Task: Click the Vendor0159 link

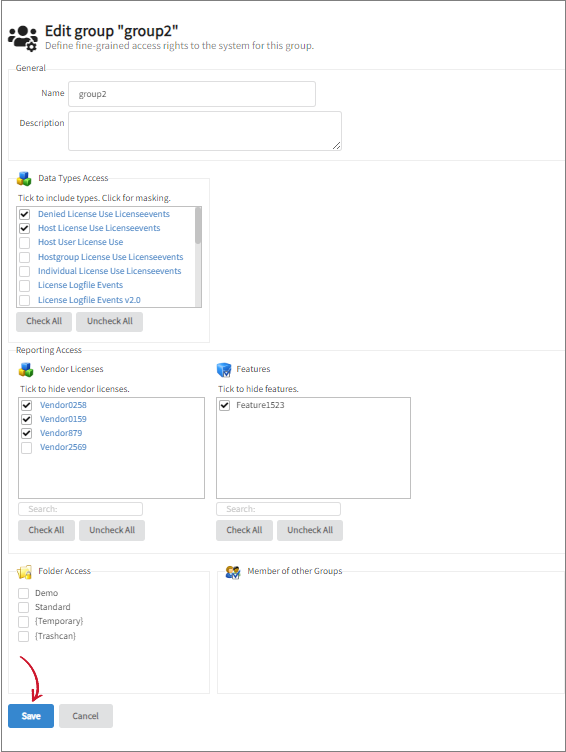Action: pos(63,419)
